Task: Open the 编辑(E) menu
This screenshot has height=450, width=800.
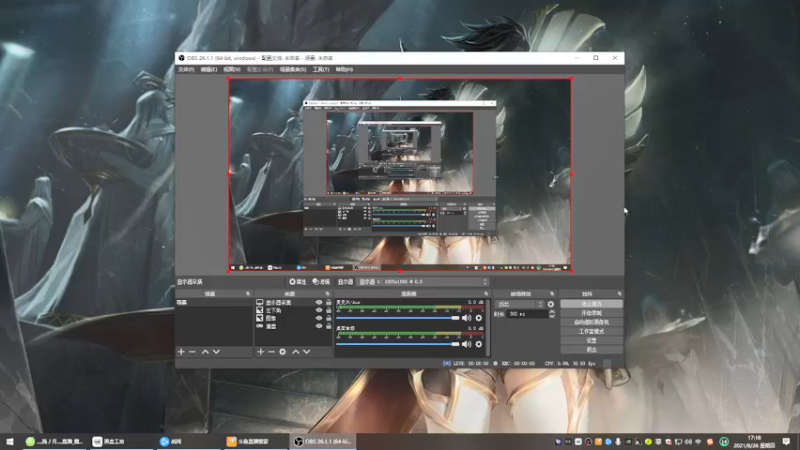Action: tap(209, 69)
